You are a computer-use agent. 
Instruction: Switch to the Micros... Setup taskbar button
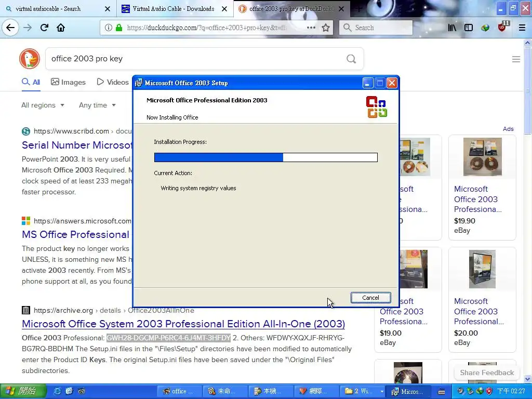pos(409,392)
